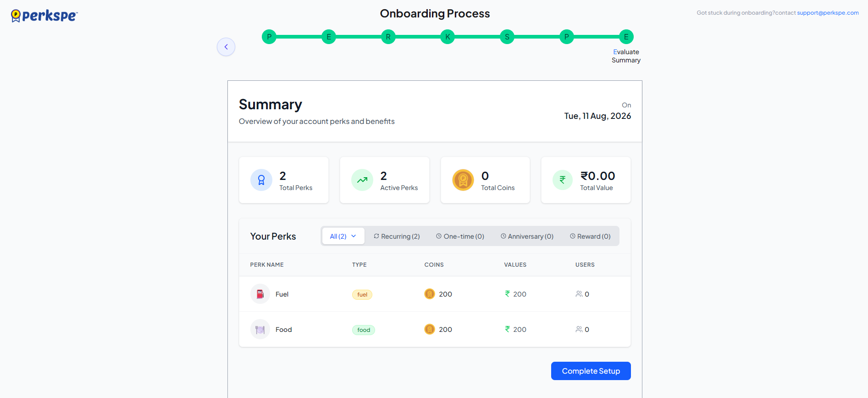Click the Total Perks ribbon badge icon
This screenshot has height=398, width=868.
click(x=261, y=180)
